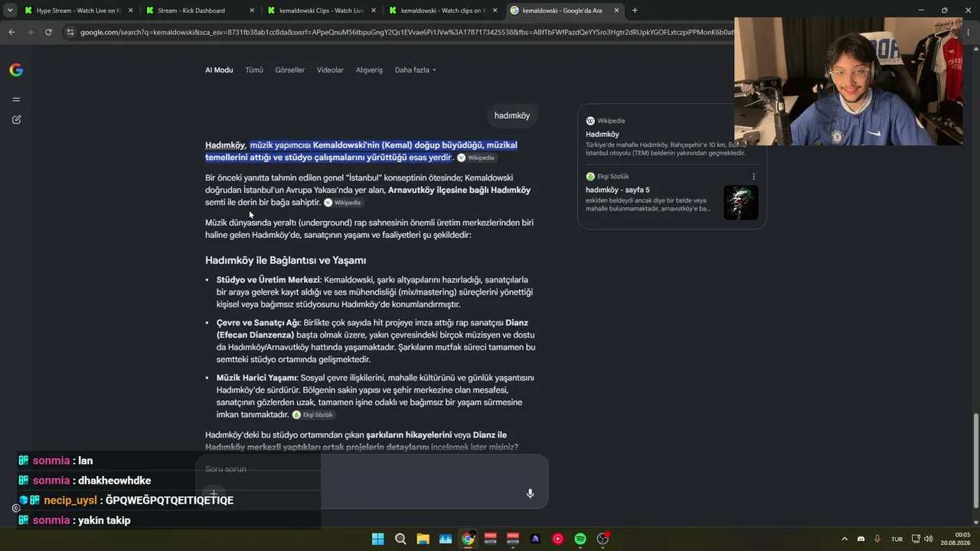
Task: Click the 'Müzik Harici Yaşamı' bullet title
Action: tap(256, 378)
